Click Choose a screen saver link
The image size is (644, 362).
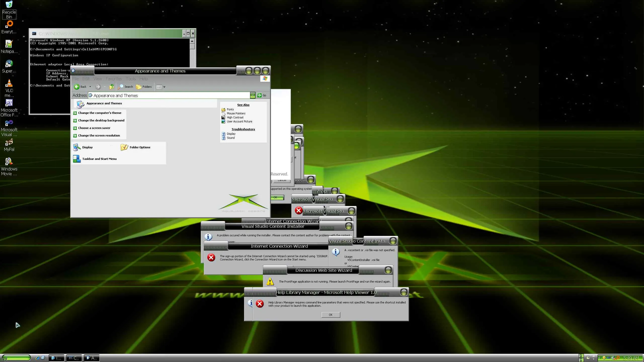click(94, 128)
